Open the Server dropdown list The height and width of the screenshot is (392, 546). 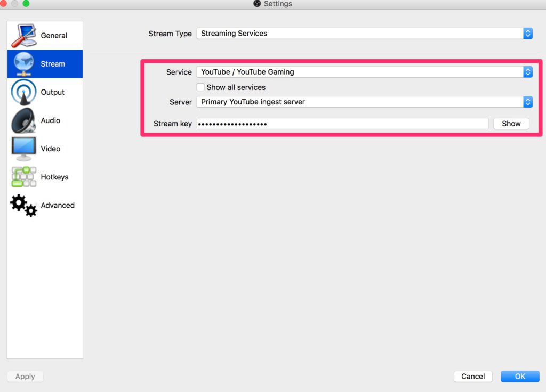click(x=365, y=102)
